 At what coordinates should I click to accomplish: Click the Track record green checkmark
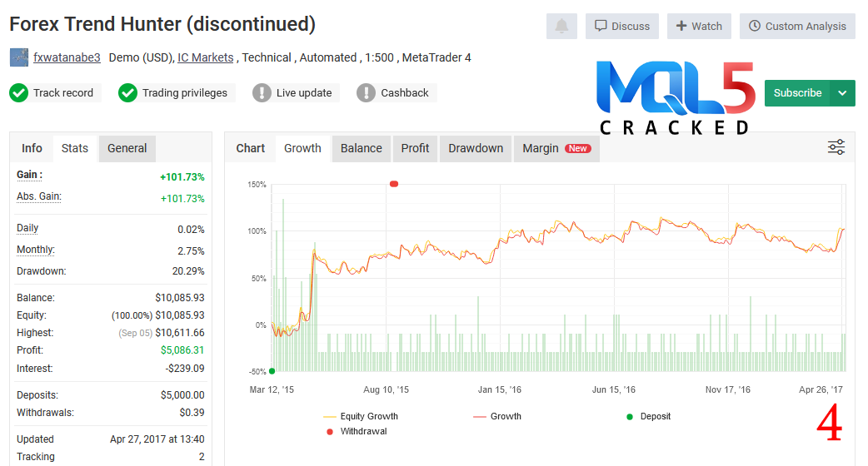pos(19,93)
